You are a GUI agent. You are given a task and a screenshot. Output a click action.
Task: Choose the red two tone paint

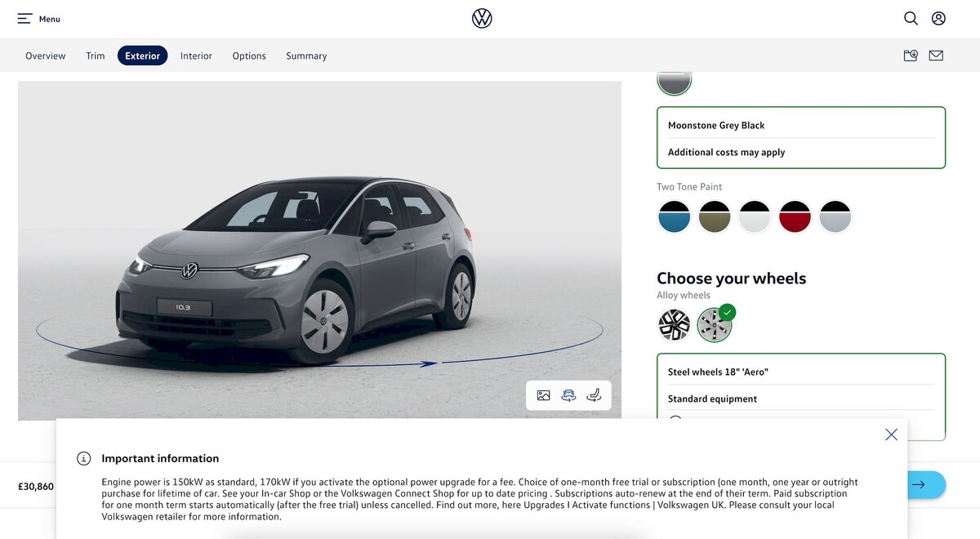tap(795, 217)
